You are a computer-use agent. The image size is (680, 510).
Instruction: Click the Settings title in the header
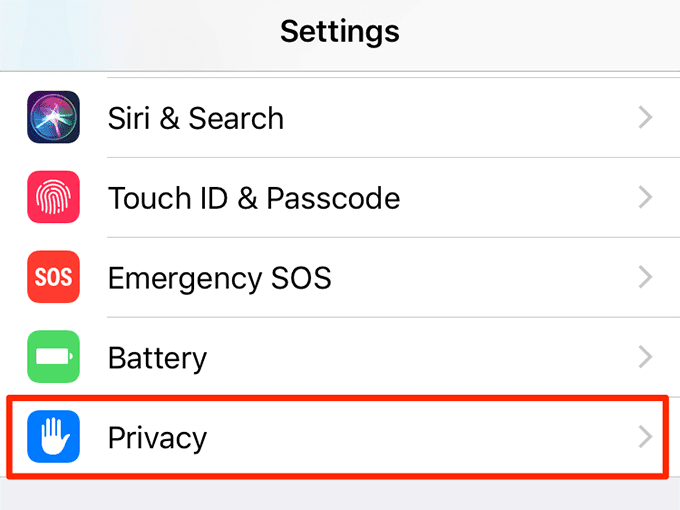[340, 31]
